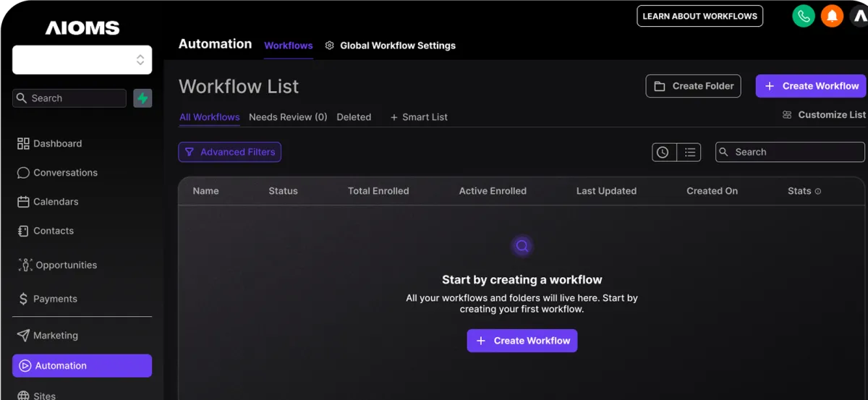The height and width of the screenshot is (400, 868).
Task: Switch to list view icon
Action: (x=689, y=152)
